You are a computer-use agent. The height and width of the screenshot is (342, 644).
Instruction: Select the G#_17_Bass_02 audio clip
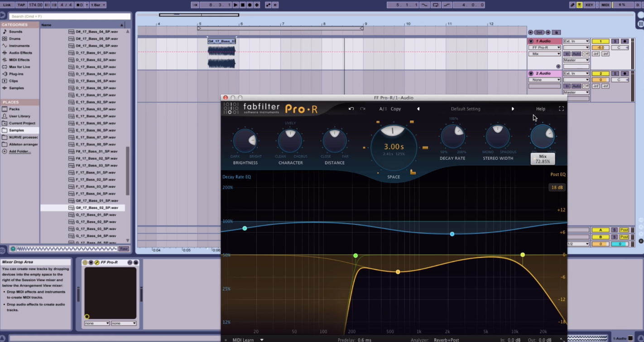tap(221, 41)
